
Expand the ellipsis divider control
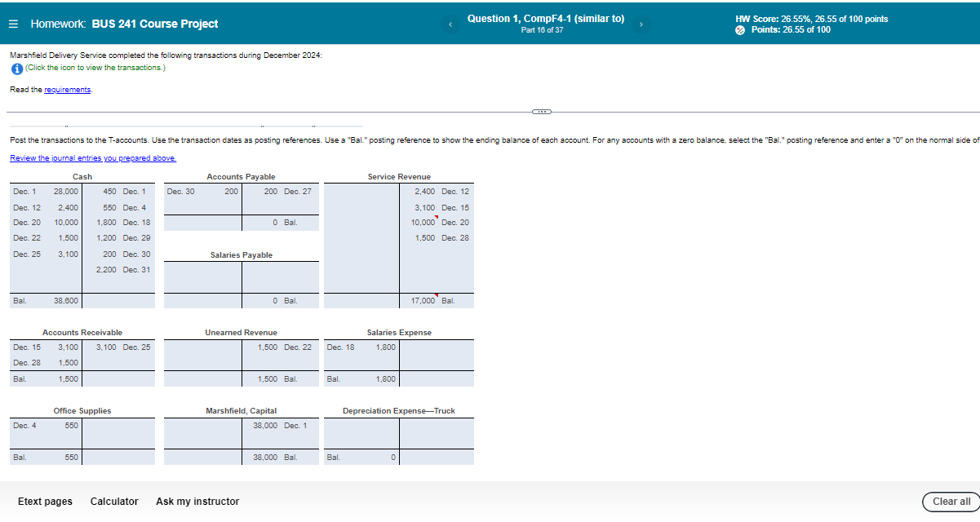[x=541, y=111]
